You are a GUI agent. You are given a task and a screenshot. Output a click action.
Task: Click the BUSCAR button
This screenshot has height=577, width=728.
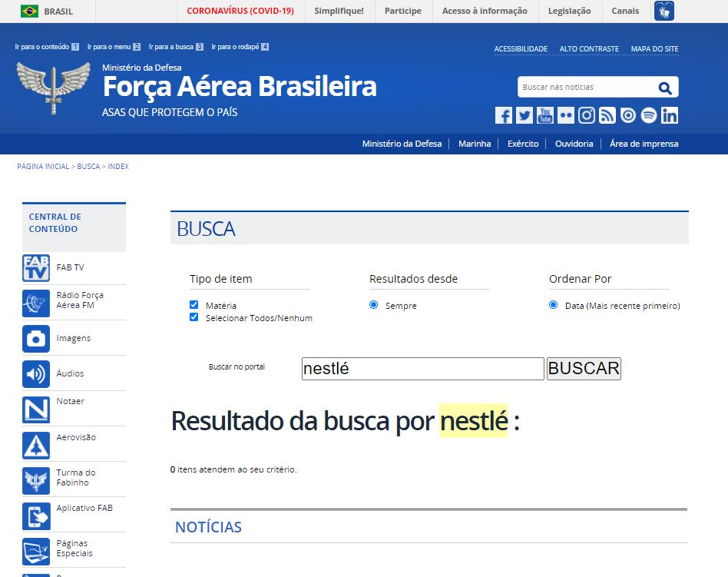tap(584, 369)
